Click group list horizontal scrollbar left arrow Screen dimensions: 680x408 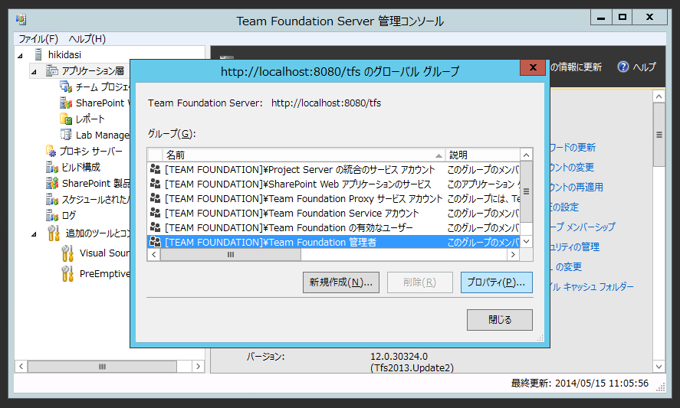click(154, 255)
